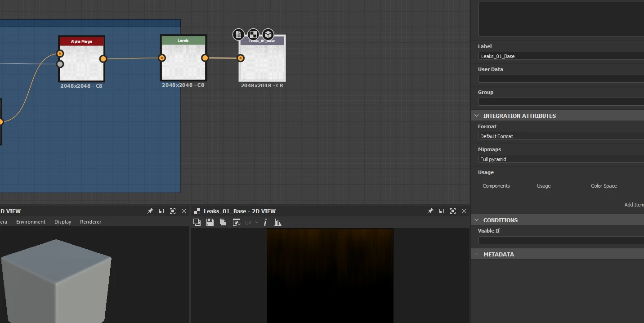Click the save bitmap icon in 2D view toolbar
The width and height of the screenshot is (644, 323).
click(210, 222)
